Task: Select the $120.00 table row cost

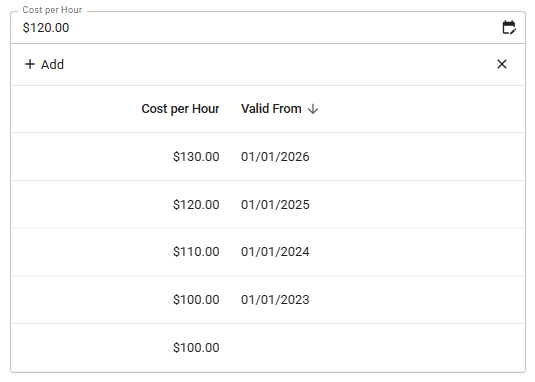Action: tap(196, 205)
